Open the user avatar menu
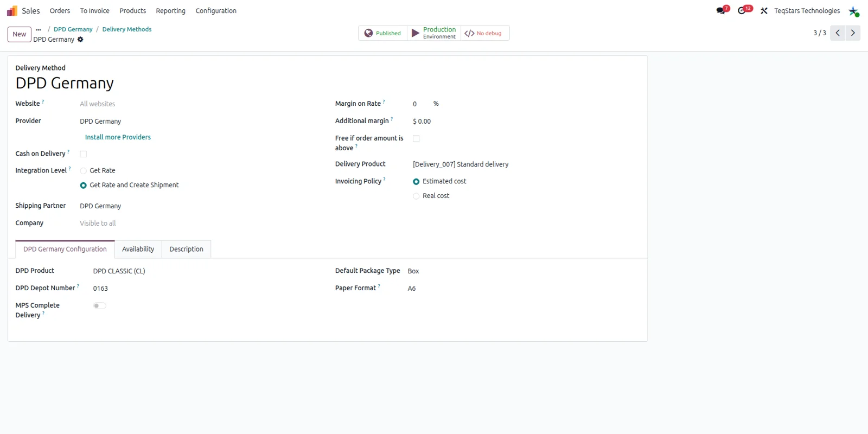The height and width of the screenshot is (434, 868). [x=854, y=11]
